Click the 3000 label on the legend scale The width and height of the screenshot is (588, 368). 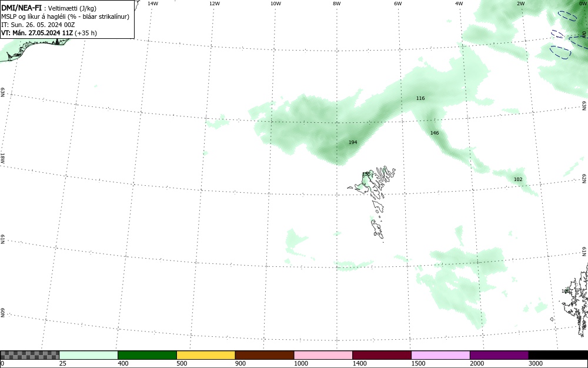coord(536,363)
